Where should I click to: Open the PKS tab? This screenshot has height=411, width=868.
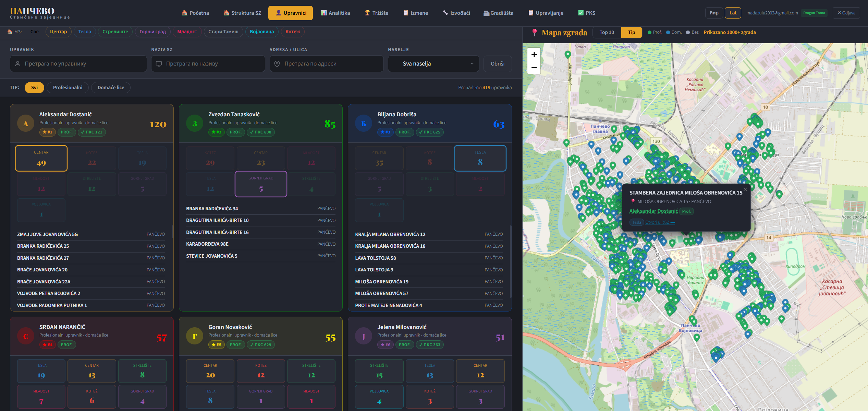[587, 13]
